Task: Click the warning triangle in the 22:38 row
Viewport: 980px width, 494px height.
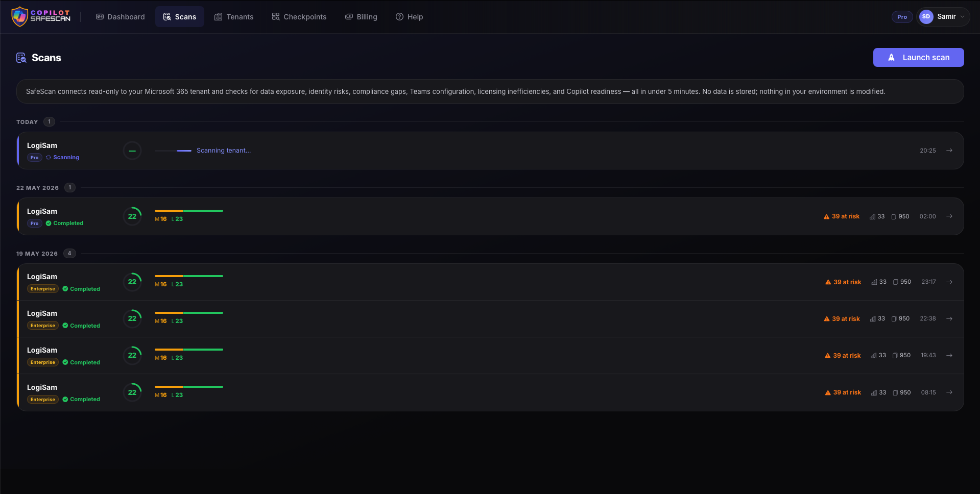Action: (x=827, y=318)
